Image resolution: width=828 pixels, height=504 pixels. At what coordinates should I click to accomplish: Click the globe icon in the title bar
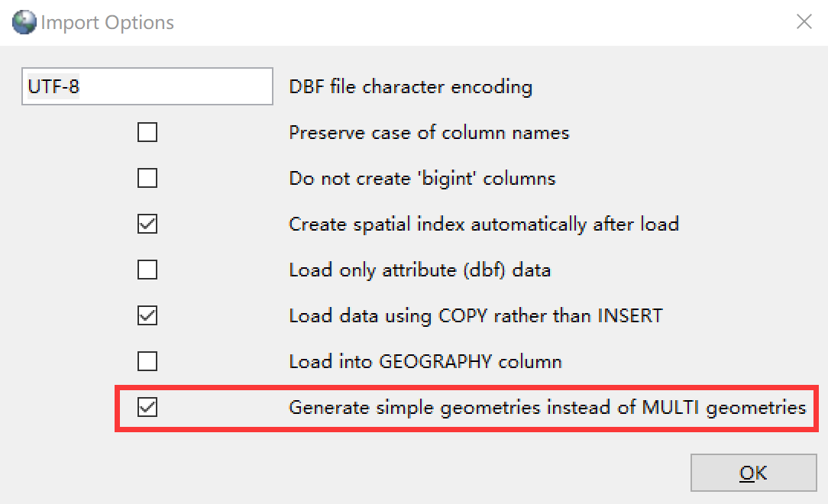24,23
